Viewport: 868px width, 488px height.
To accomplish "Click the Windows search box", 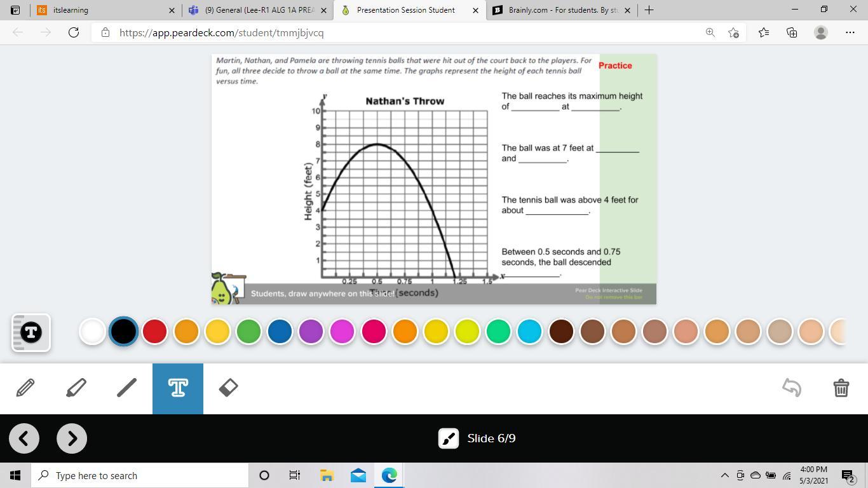I will tap(140, 475).
